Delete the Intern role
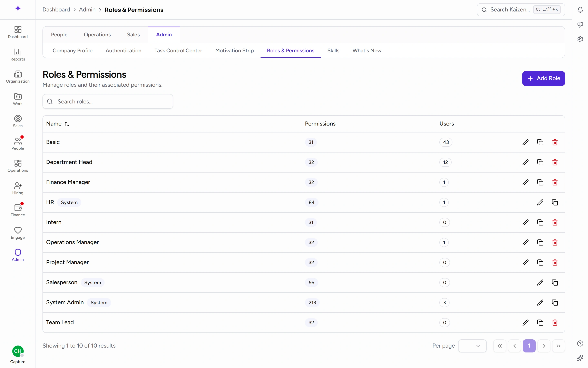 click(555, 222)
